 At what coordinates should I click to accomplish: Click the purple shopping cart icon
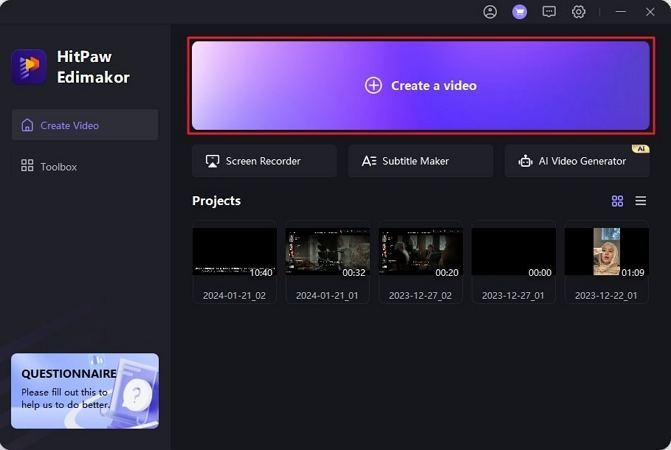[520, 12]
